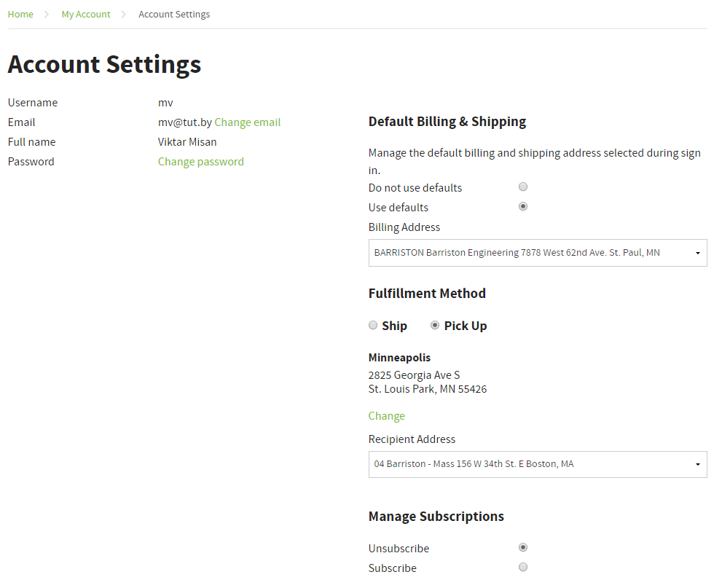Viewport: 722px width, 588px height.
Task: Click the Change email link
Action: 247,122
